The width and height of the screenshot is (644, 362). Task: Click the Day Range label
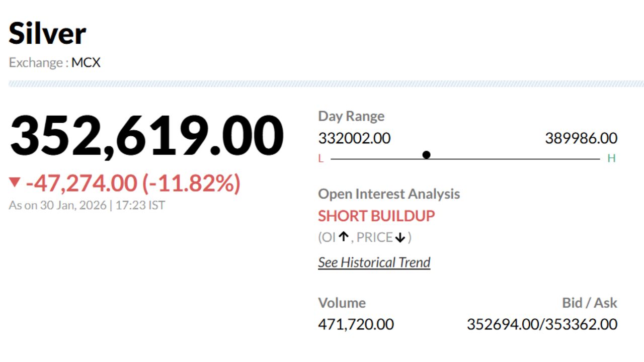351,116
